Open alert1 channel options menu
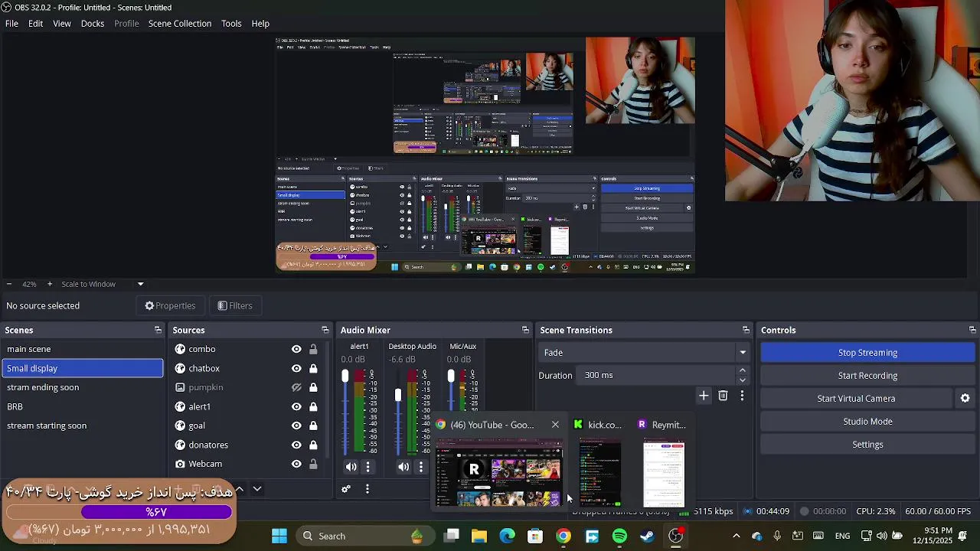 (367, 467)
